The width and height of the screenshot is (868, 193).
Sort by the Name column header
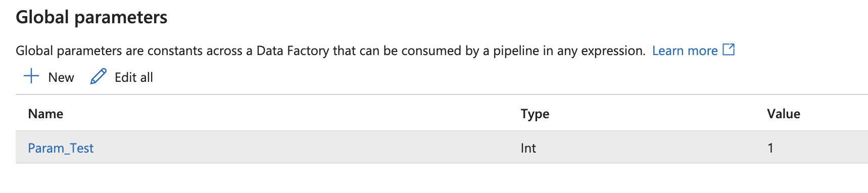coord(45,114)
